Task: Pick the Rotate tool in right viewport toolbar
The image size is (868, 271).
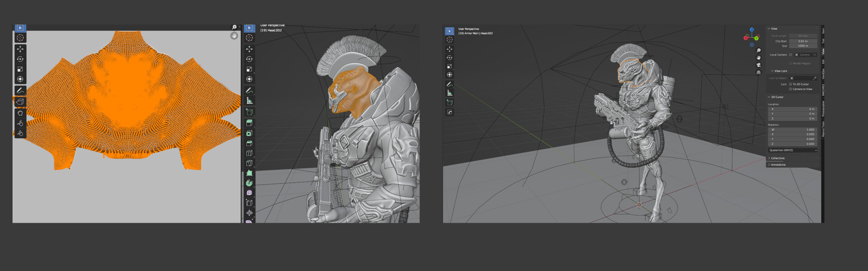Action: coord(449,58)
